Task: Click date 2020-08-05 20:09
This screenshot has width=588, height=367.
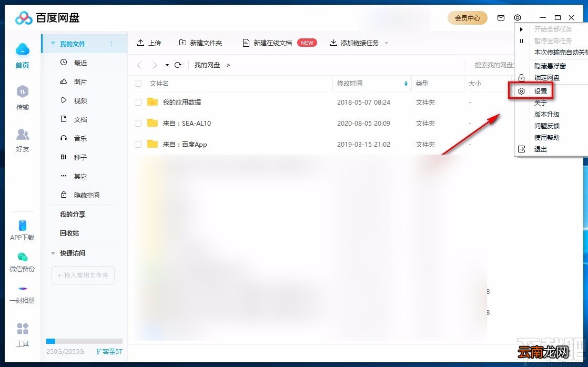Action: tap(363, 123)
